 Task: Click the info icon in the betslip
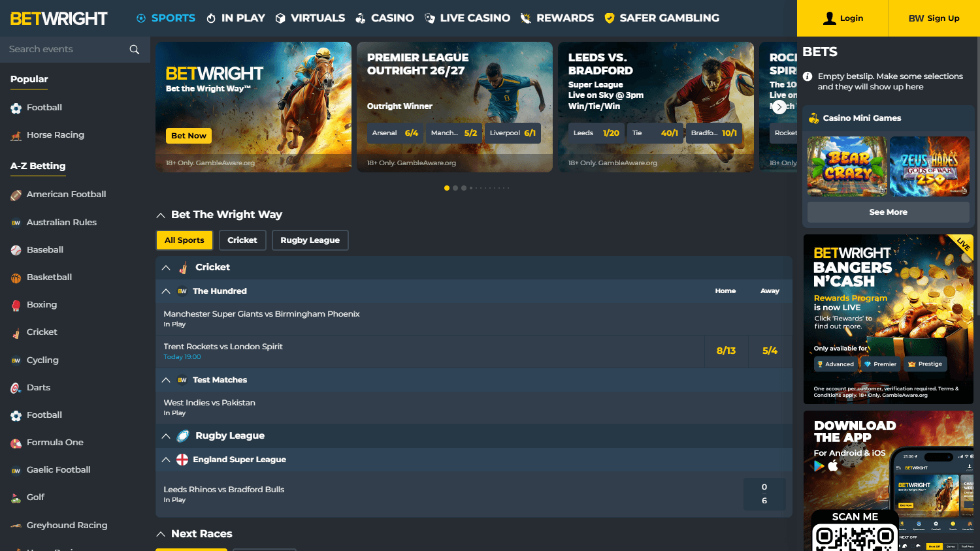point(808,76)
